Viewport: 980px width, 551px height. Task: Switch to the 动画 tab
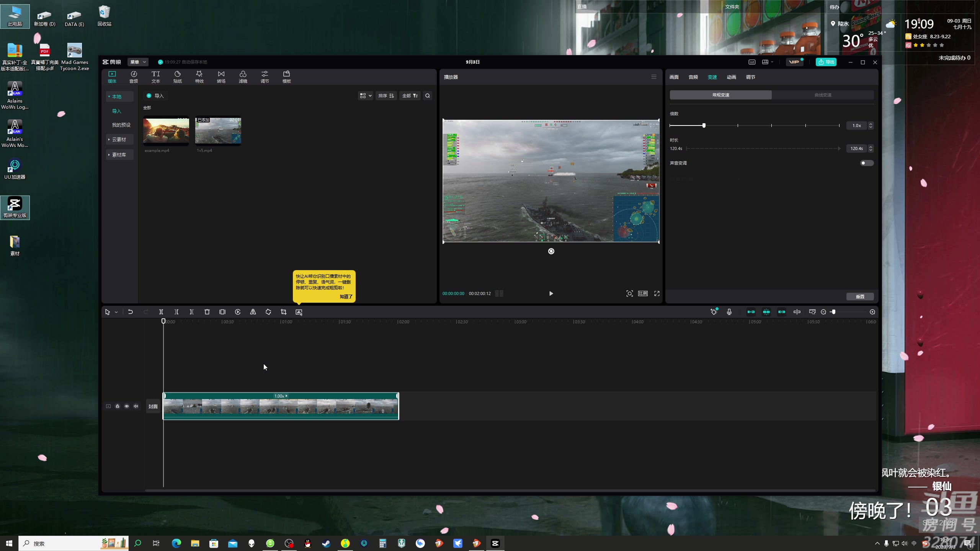pos(731,77)
